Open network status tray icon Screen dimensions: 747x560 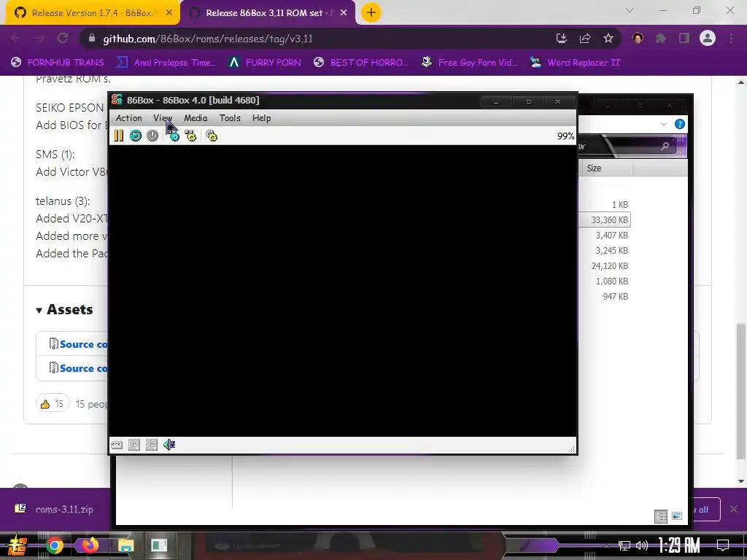click(624, 545)
